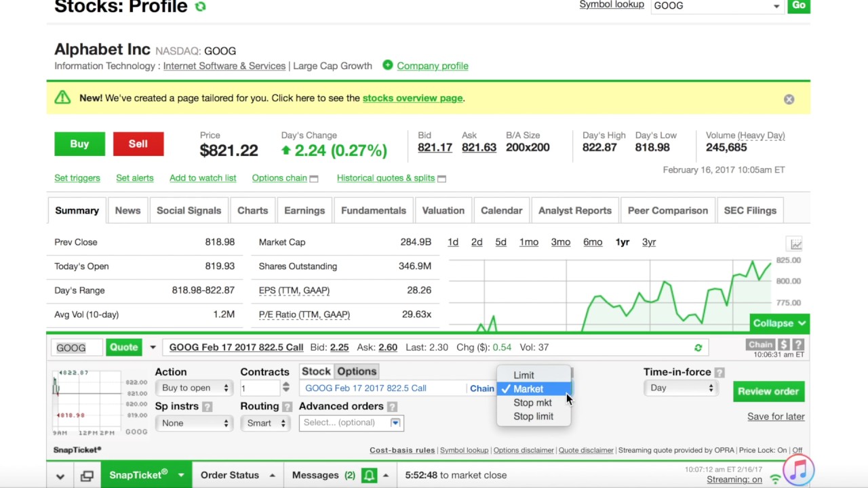Select Limit order type
The height and width of the screenshot is (488, 868).
pos(534,375)
